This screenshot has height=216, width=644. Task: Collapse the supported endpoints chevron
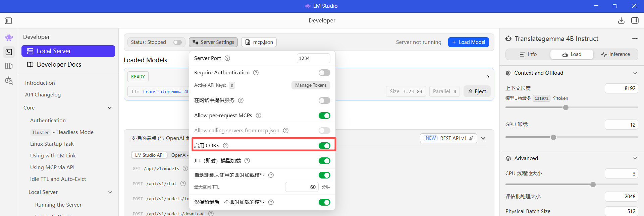483,138
